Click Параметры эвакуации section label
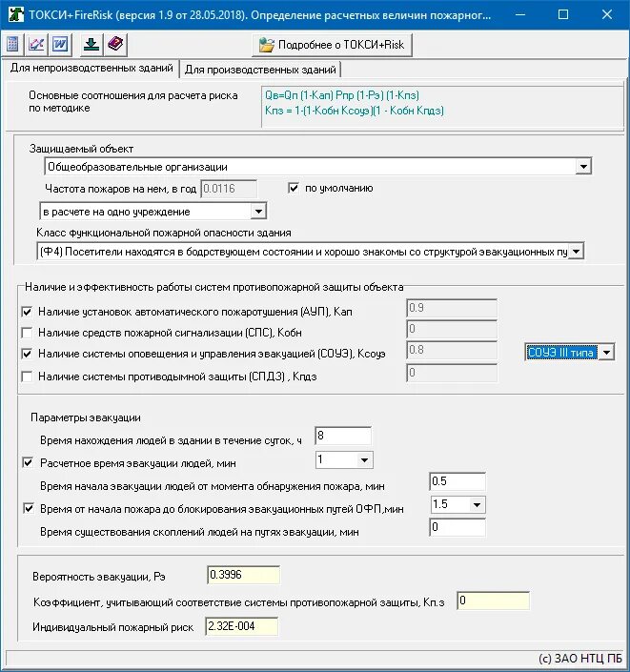 click(86, 417)
